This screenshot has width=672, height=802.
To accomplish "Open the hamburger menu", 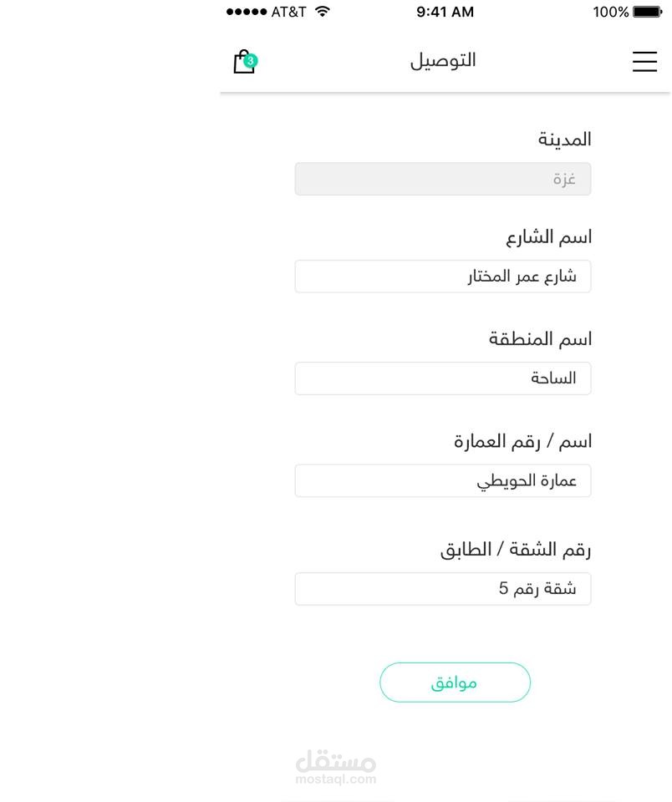I will click(x=644, y=62).
